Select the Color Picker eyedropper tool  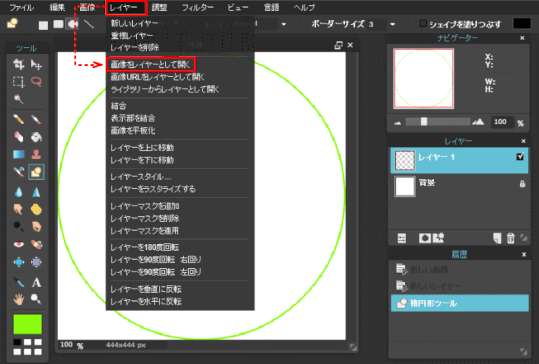[19, 282]
